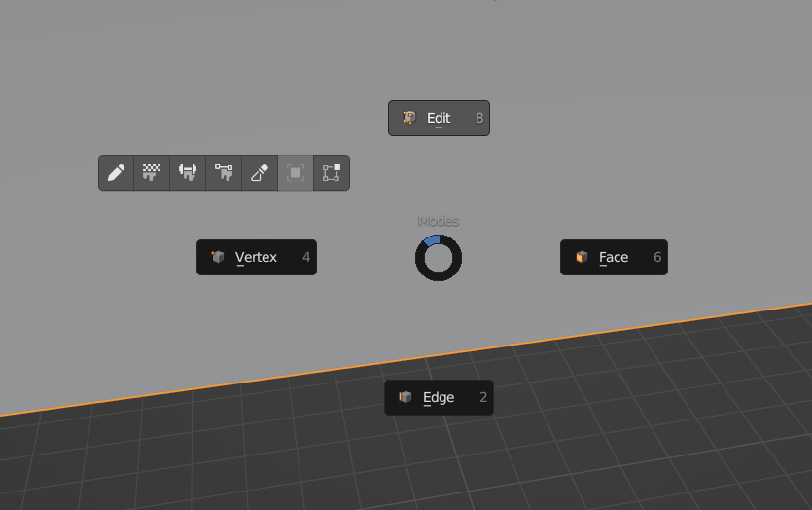Click the Edit mode vertices icon
The image size is (812, 510).
[x=332, y=172]
